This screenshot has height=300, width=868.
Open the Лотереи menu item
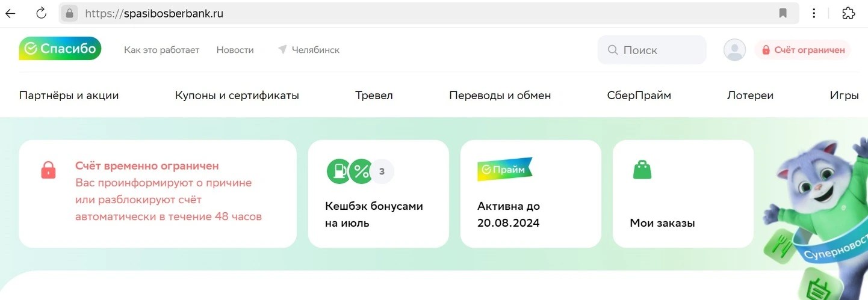point(750,95)
